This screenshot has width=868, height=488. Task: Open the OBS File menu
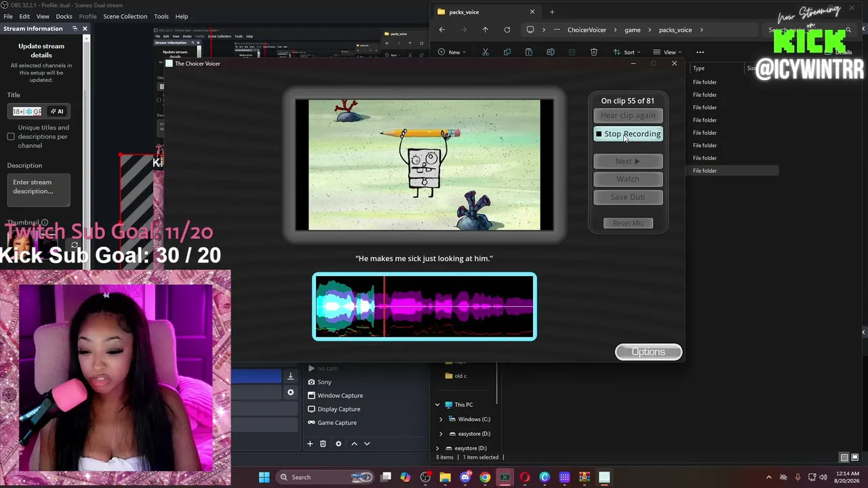pos(8,16)
